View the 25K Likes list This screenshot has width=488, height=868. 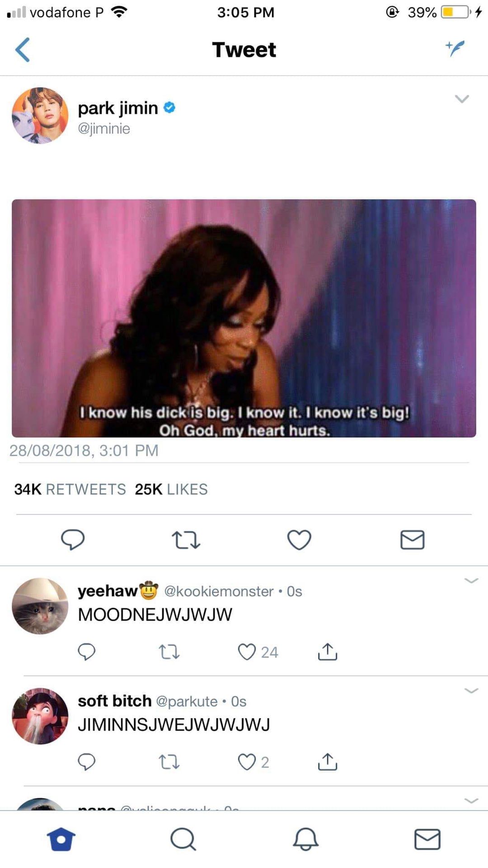(171, 489)
